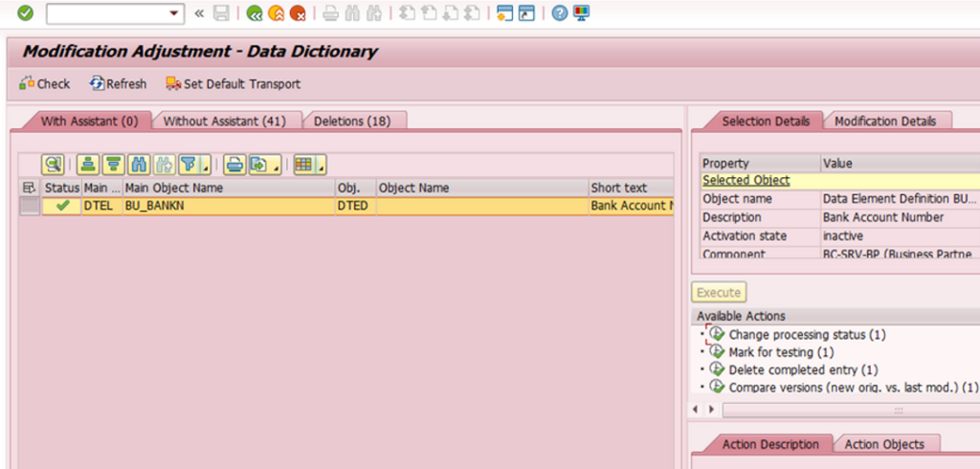Screen dimensions: 980x469
Task: Click the Save diskette icon
Action: 221,13
